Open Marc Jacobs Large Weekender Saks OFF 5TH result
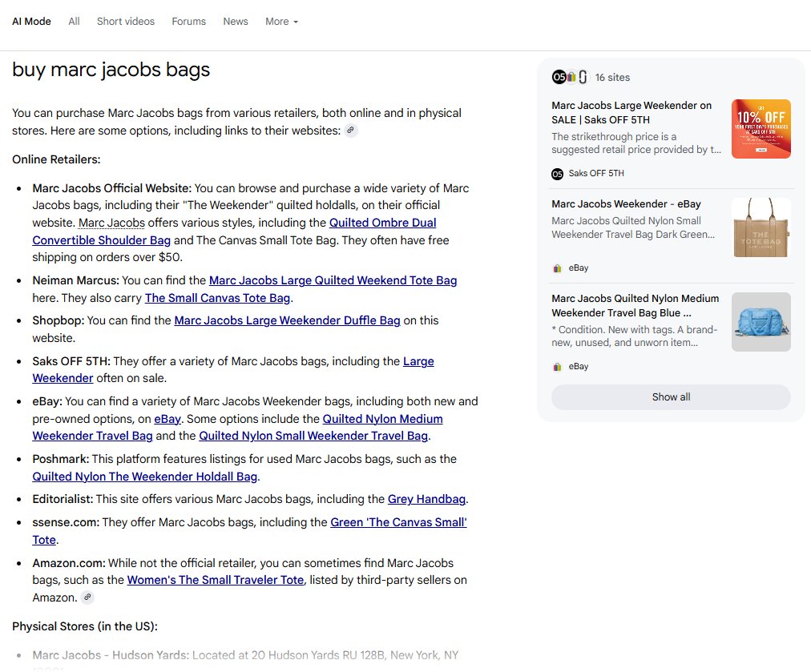This screenshot has height=672, width=811. [631, 113]
